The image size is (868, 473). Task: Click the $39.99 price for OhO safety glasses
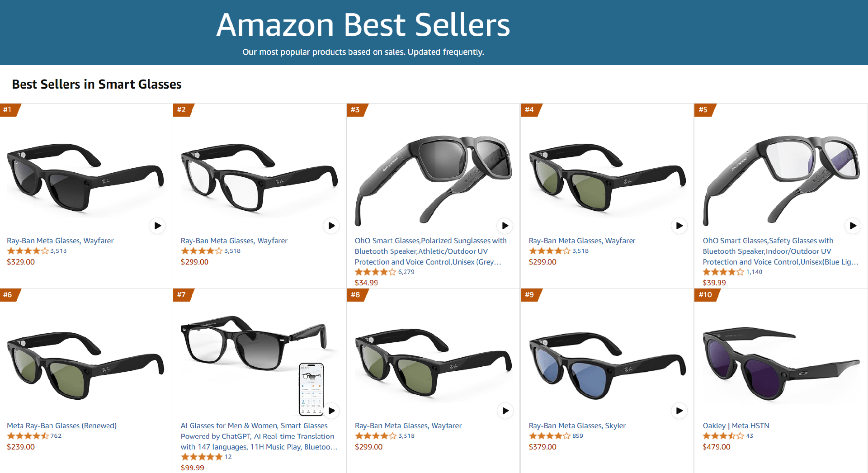pos(714,283)
